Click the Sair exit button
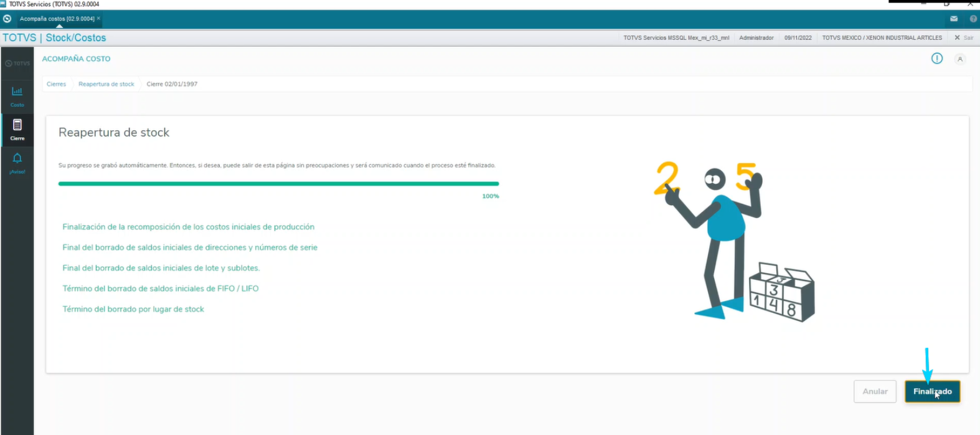Viewport: 980px width, 435px height. (964, 38)
